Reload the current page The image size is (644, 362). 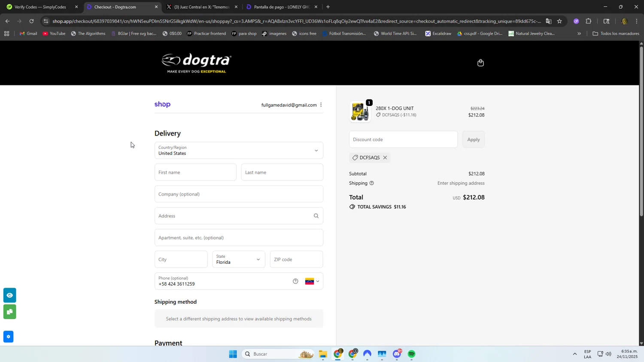click(x=31, y=21)
